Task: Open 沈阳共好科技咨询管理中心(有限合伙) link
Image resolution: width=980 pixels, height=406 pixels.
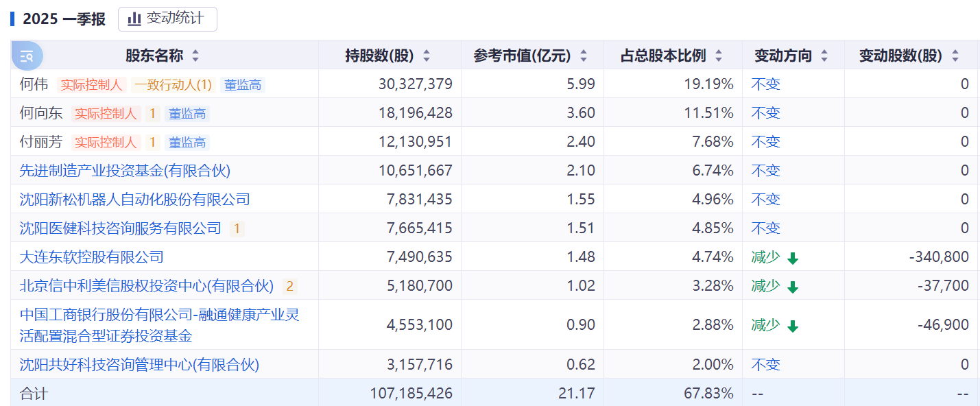Action: coord(139,365)
